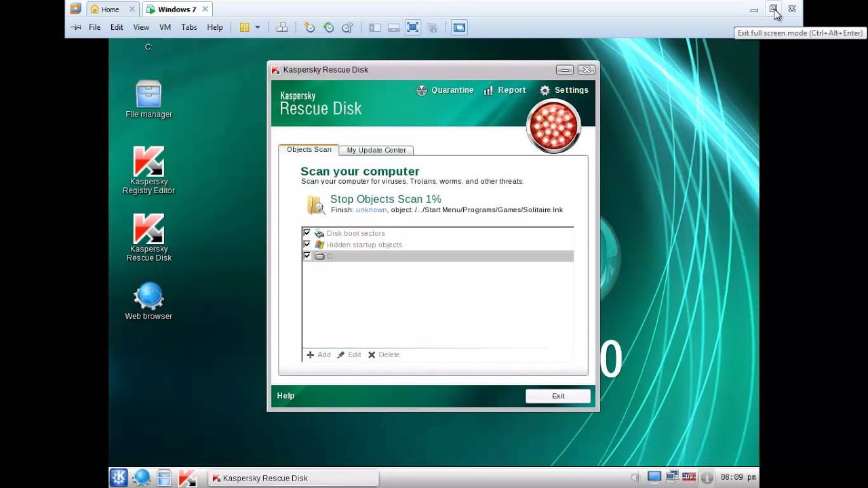Open the VMware File menu
Image resolution: width=868 pixels, height=488 pixels.
point(94,28)
